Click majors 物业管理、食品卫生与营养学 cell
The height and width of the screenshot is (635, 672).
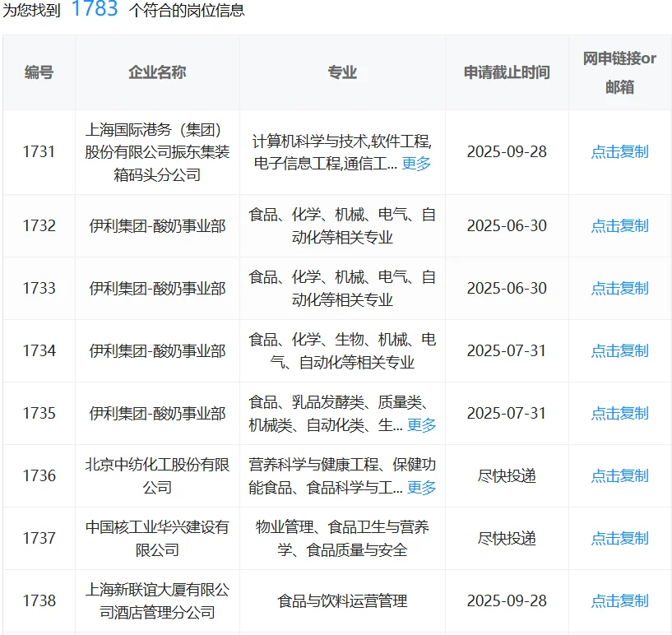click(342, 539)
